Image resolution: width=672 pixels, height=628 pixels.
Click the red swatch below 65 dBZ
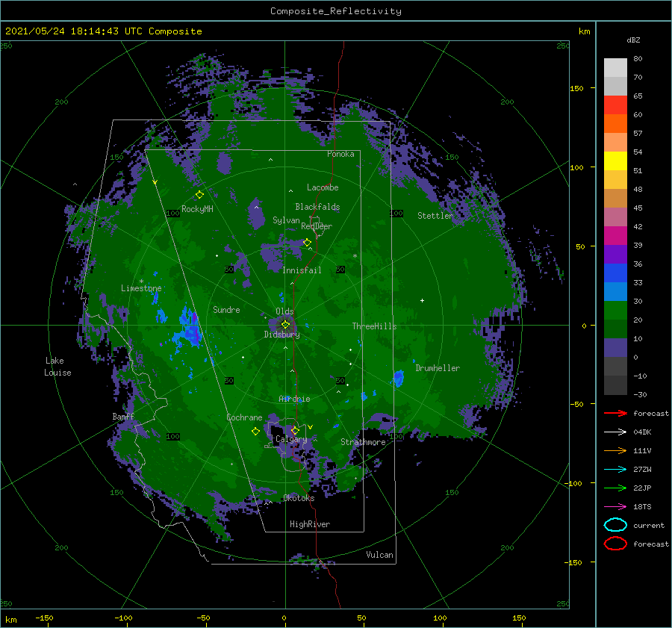coord(615,105)
